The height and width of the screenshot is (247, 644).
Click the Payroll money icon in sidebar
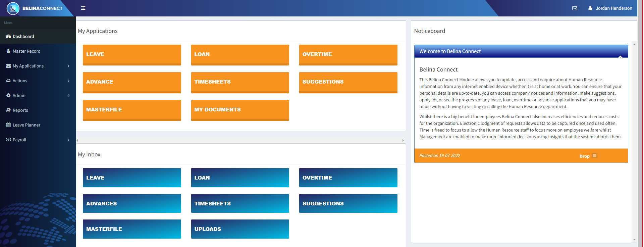point(8,140)
